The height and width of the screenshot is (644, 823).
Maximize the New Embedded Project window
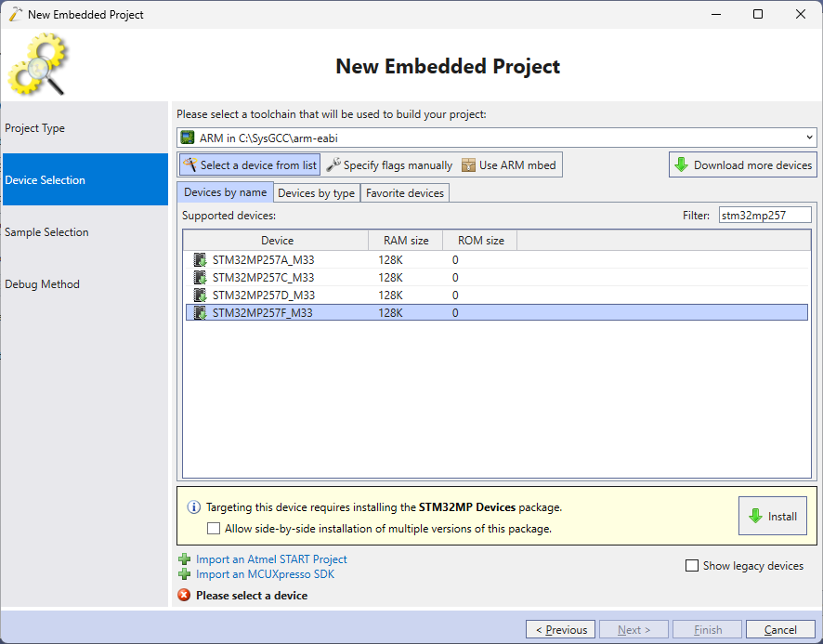758,14
